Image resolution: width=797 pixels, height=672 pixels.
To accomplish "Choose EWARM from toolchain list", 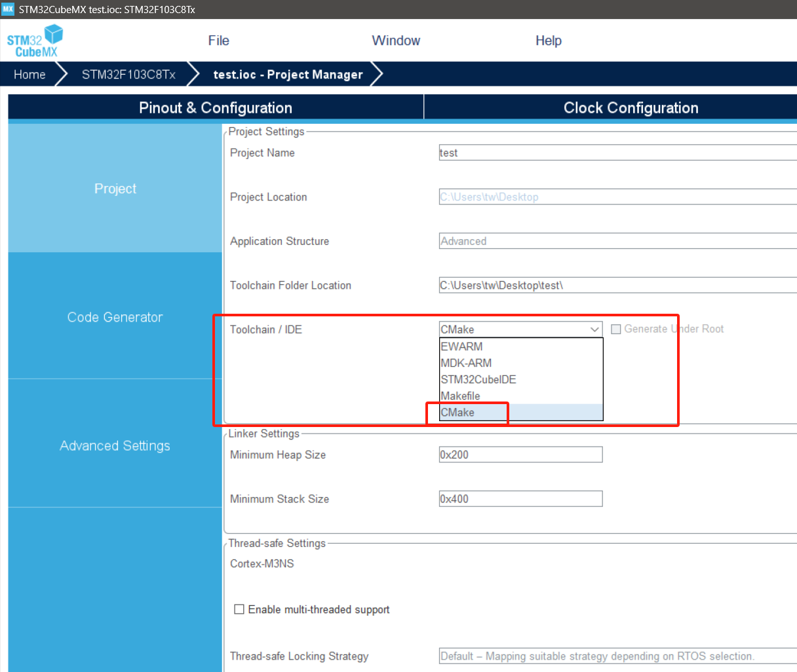I will [521, 346].
